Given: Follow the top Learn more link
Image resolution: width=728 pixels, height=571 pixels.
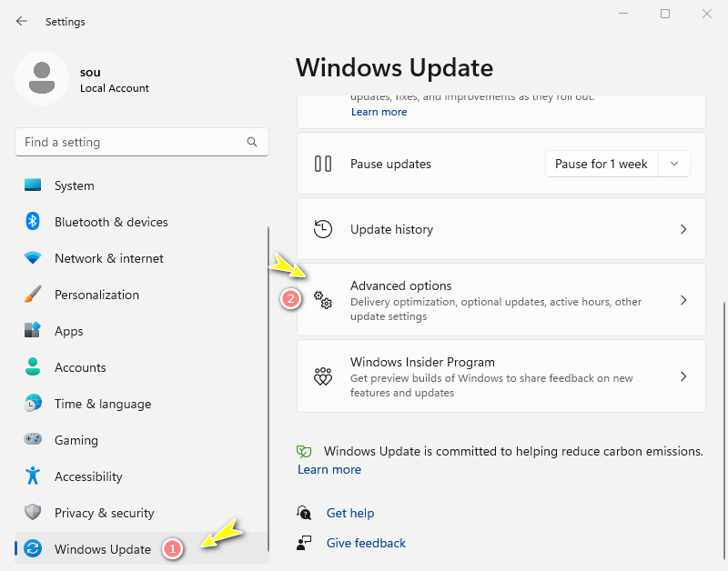Looking at the screenshot, I should click(379, 112).
